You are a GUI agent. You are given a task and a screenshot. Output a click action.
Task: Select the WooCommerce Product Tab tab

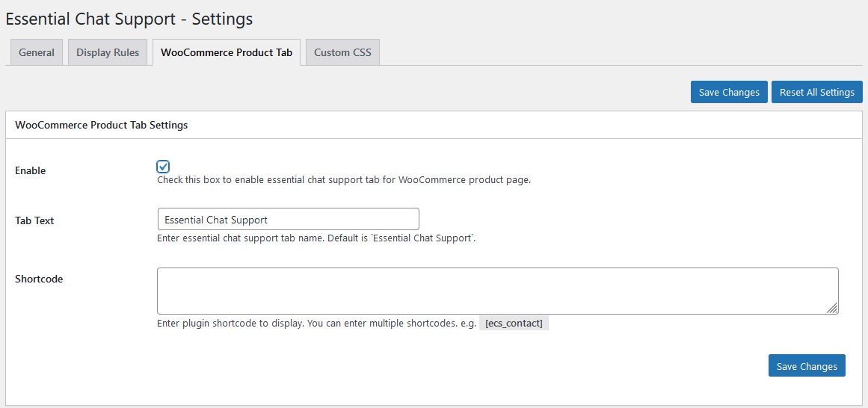coord(227,52)
